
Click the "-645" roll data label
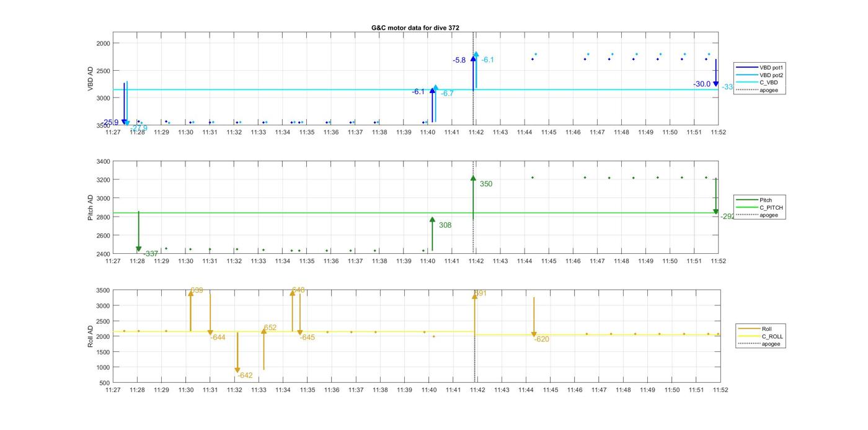308,338
